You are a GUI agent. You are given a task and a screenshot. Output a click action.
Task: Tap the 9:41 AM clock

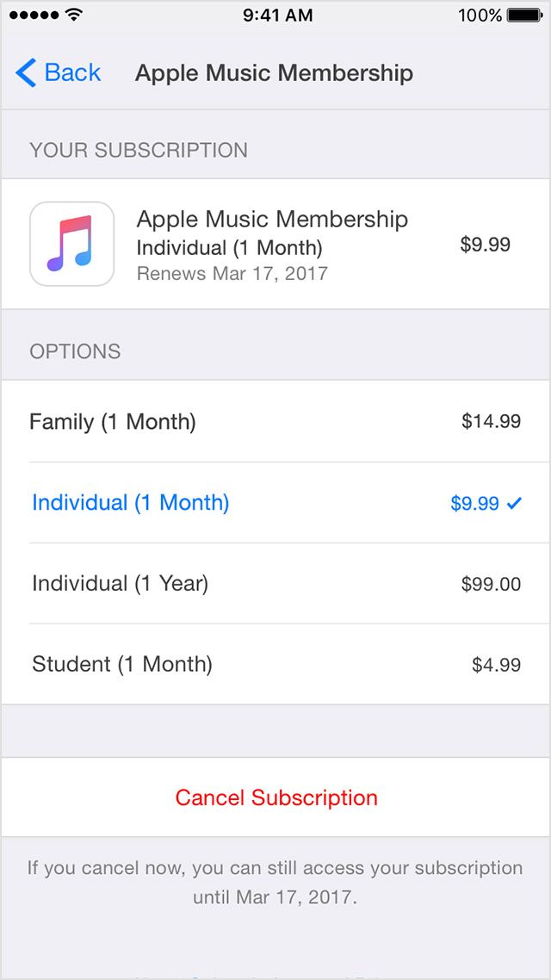coord(275,15)
